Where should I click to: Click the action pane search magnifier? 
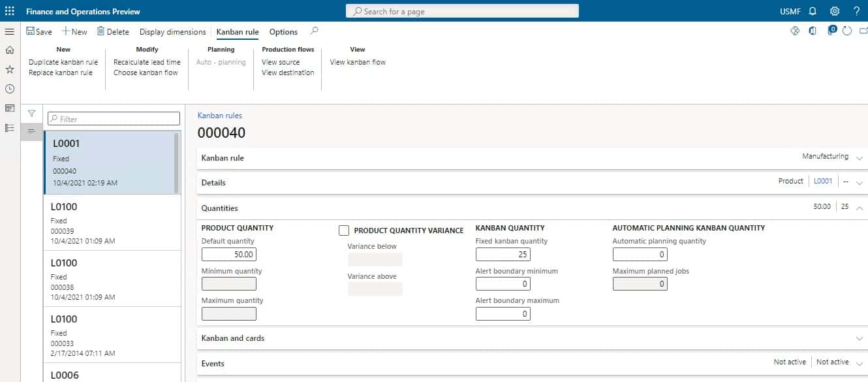315,31
